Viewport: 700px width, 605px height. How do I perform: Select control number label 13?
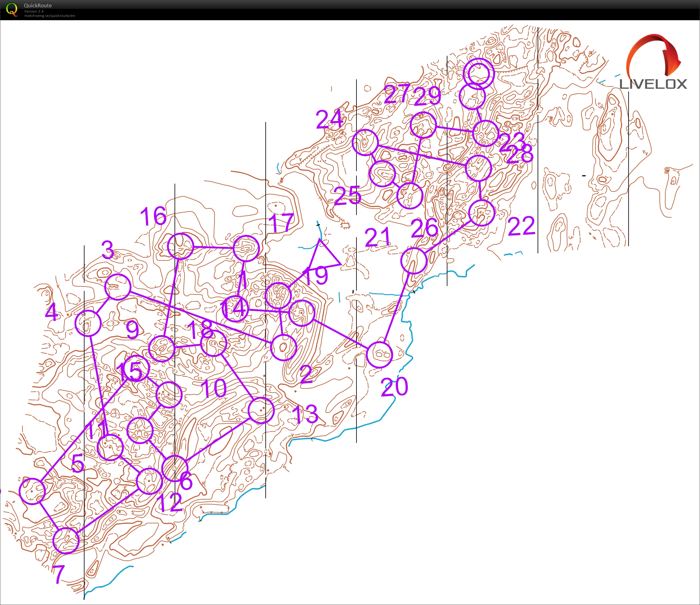(x=305, y=414)
